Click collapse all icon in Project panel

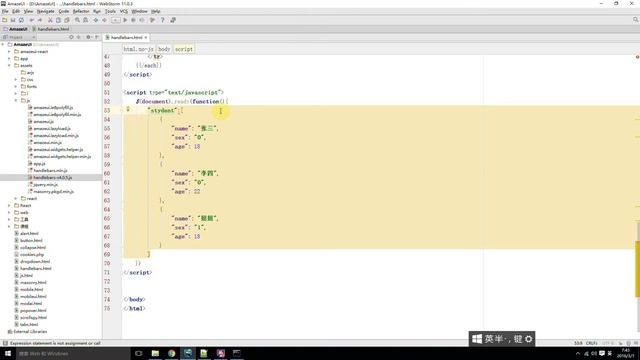tap(79, 37)
